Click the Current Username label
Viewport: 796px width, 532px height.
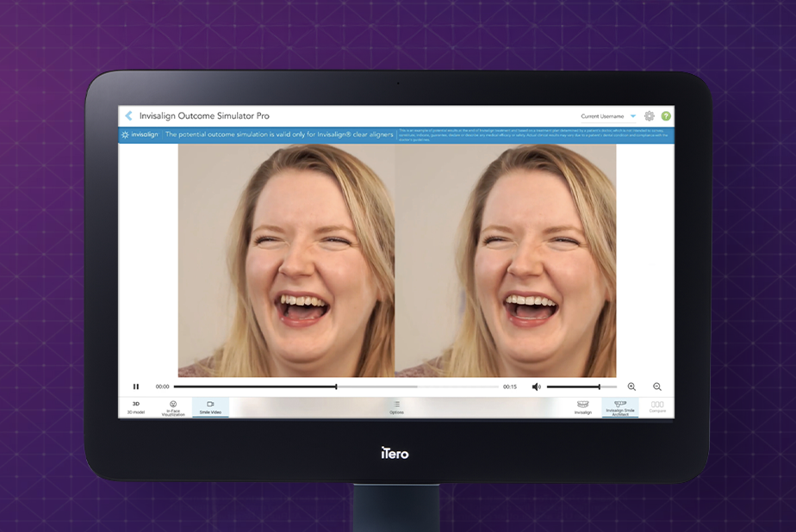pyautogui.click(x=602, y=116)
